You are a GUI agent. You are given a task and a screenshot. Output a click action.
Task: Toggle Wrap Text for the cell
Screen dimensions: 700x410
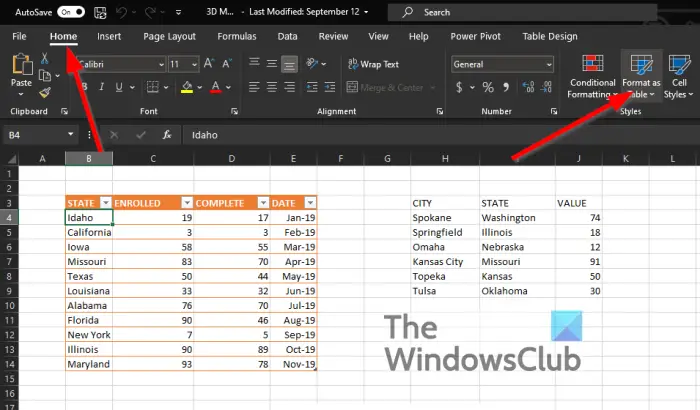pos(373,64)
